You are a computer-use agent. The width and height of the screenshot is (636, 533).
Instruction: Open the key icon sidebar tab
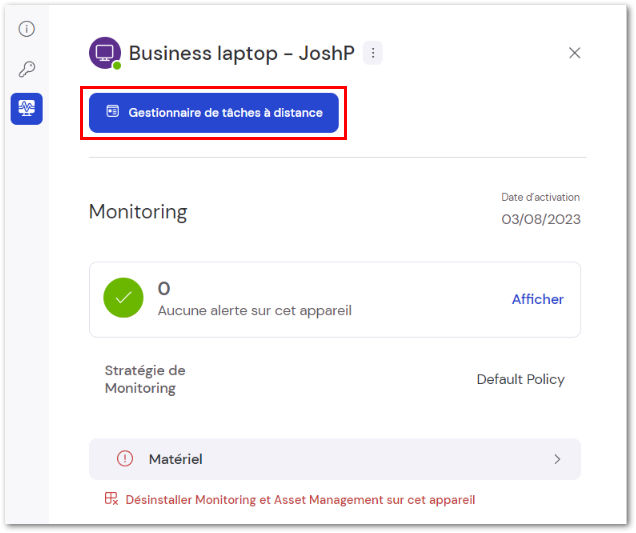click(x=27, y=69)
